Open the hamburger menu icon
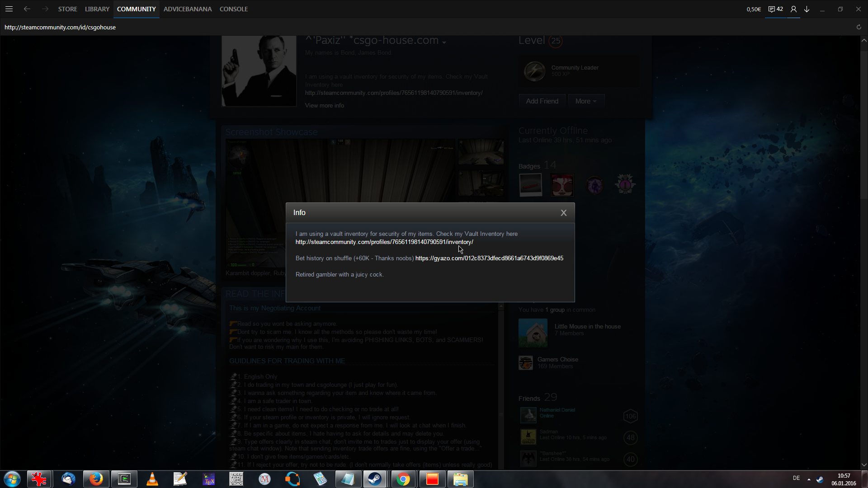The image size is (868, 488). coord(9,9)
